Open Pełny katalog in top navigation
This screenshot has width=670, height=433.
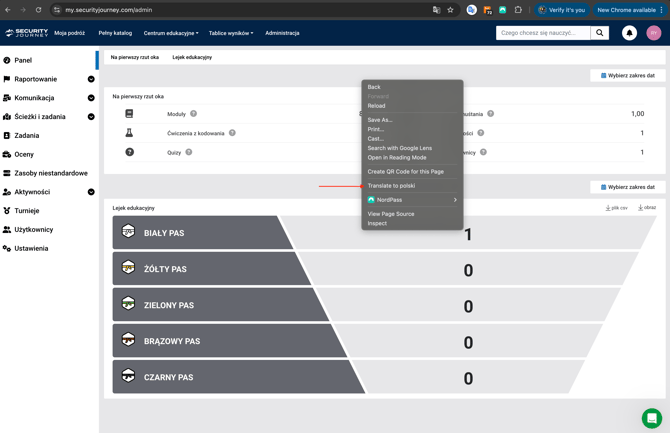tap(115, 33)
